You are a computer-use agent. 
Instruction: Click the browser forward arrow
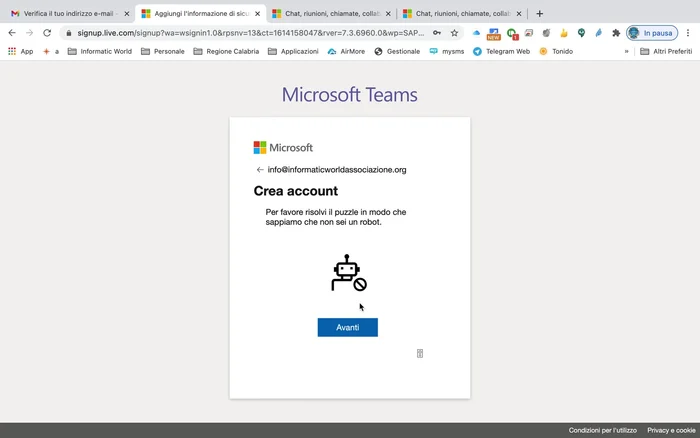[x=29, y=33]
